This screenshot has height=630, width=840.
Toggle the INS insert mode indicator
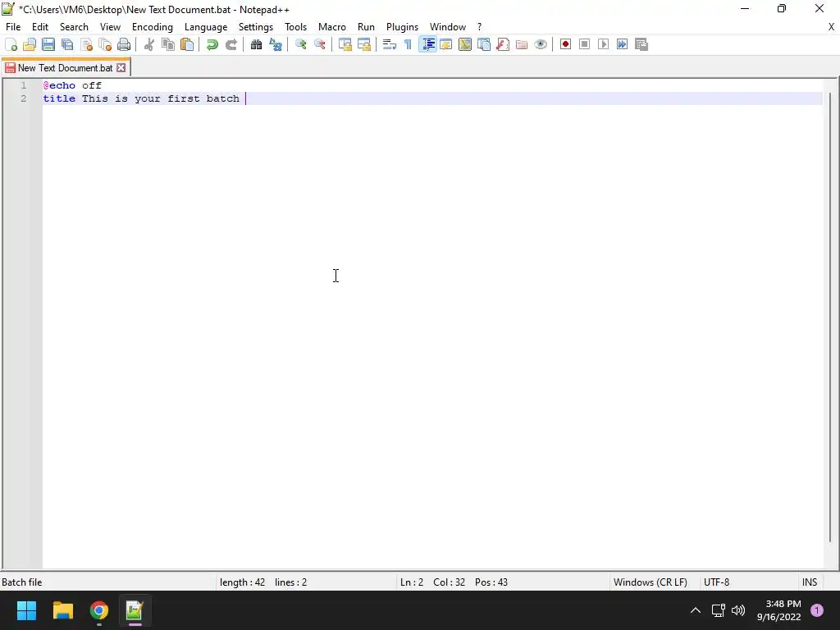click(x=810, y=582)
